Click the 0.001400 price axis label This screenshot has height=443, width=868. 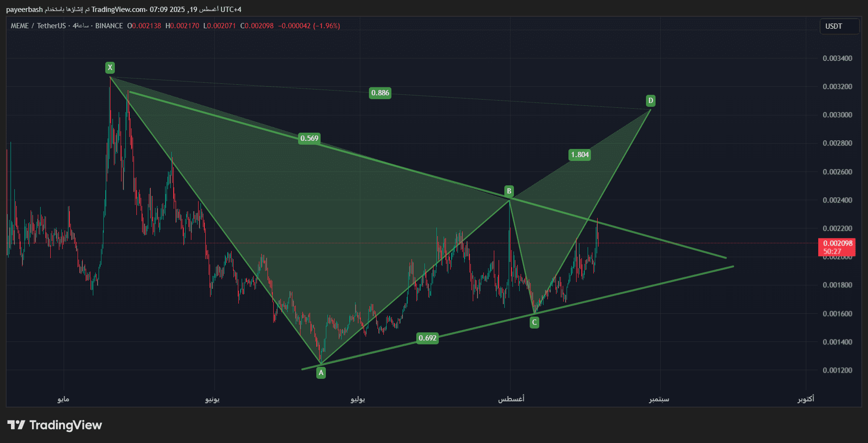(x=837, y=342)
